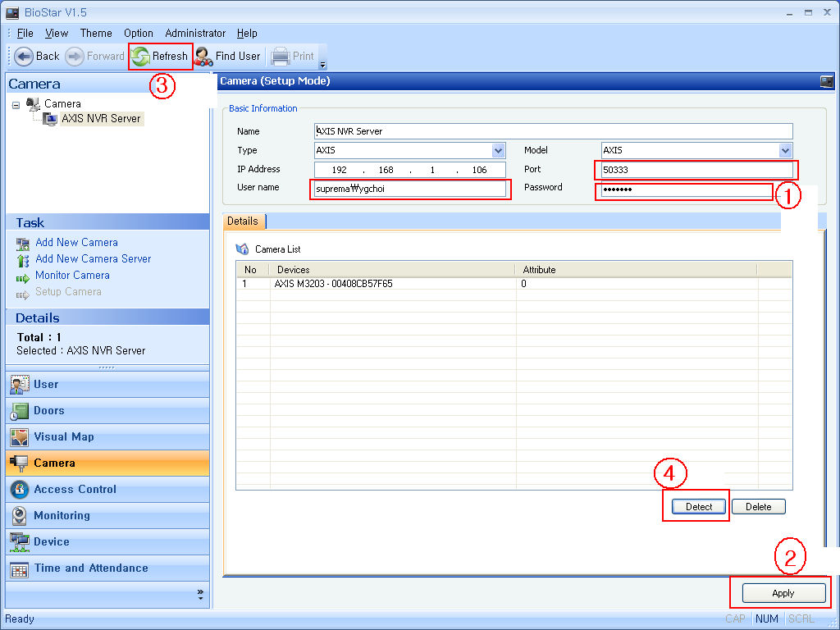840x630 pixels.
Task: Select the Details tab
Action: [x=243, y=221]
